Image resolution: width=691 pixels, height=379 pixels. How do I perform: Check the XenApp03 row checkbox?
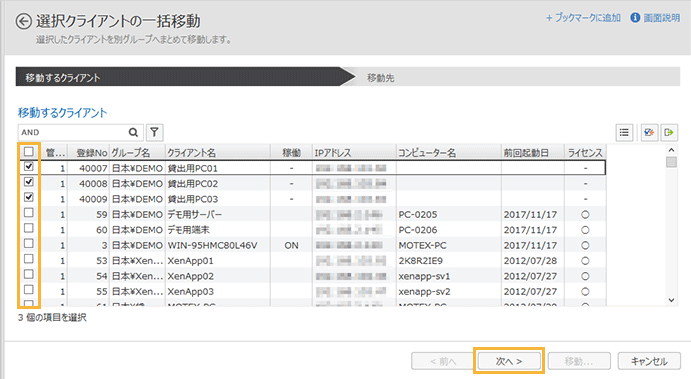pyautogui.click(x=29, y=290)
